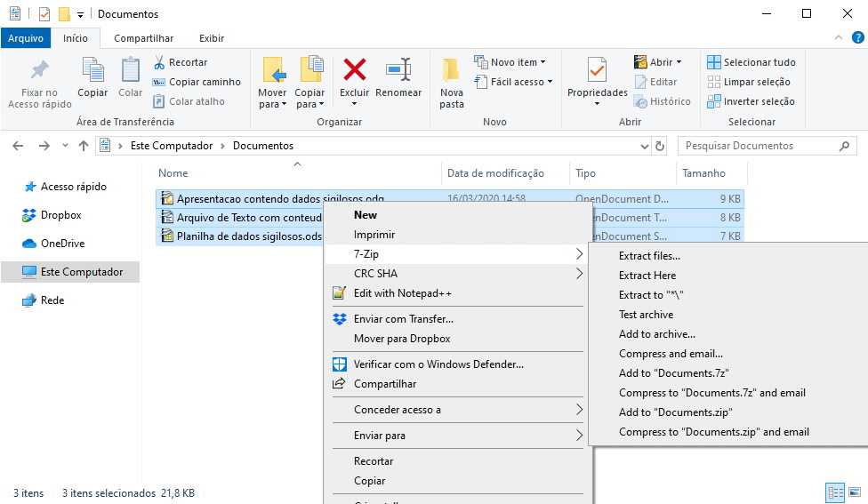Click the search magnifier icon
Image resolution: width=868 pixels, height=504 pixels.
tap(844, 146)
